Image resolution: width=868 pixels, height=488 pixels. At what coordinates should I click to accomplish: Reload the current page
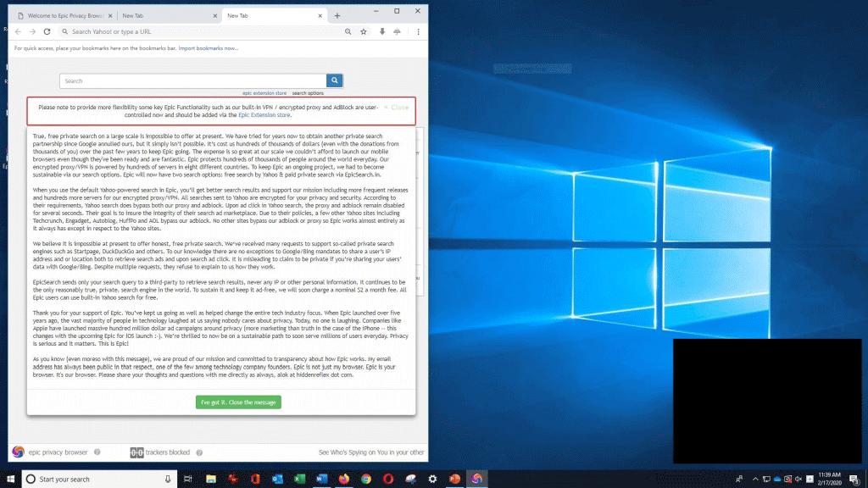[x=47, y=31]
